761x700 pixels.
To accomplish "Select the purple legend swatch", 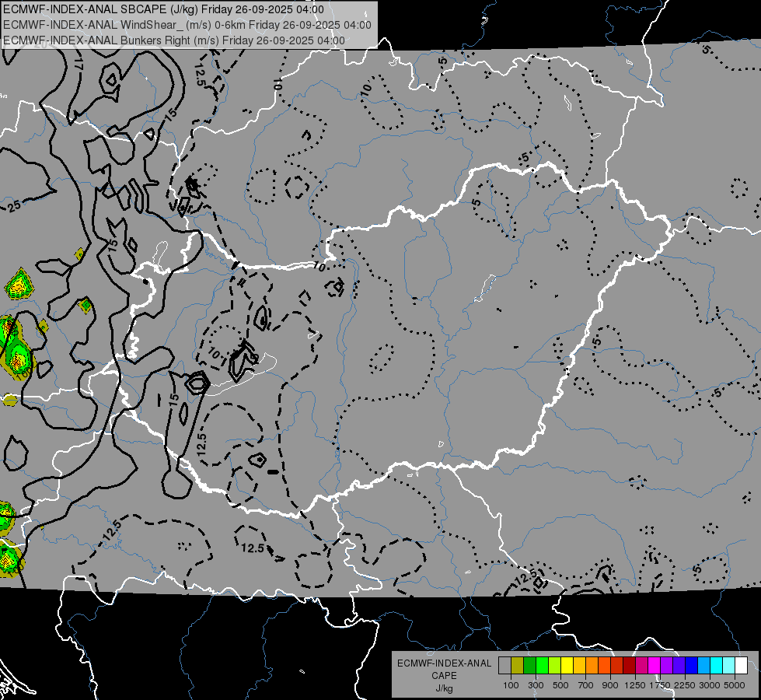I will point(666,666).
